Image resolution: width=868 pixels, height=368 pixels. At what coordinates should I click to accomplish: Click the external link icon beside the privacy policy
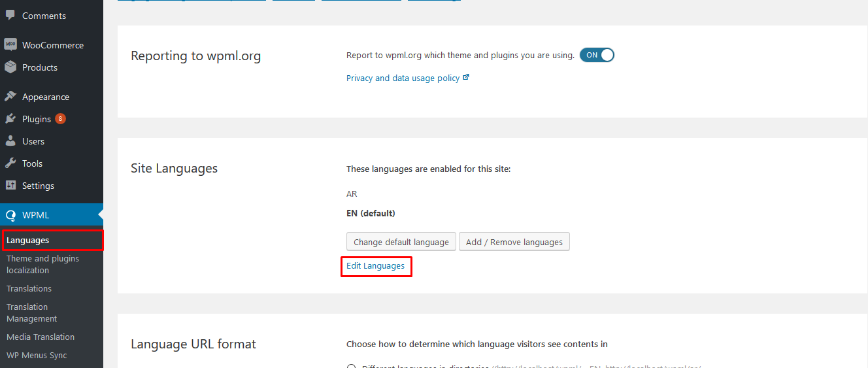[x=466, y=77]
